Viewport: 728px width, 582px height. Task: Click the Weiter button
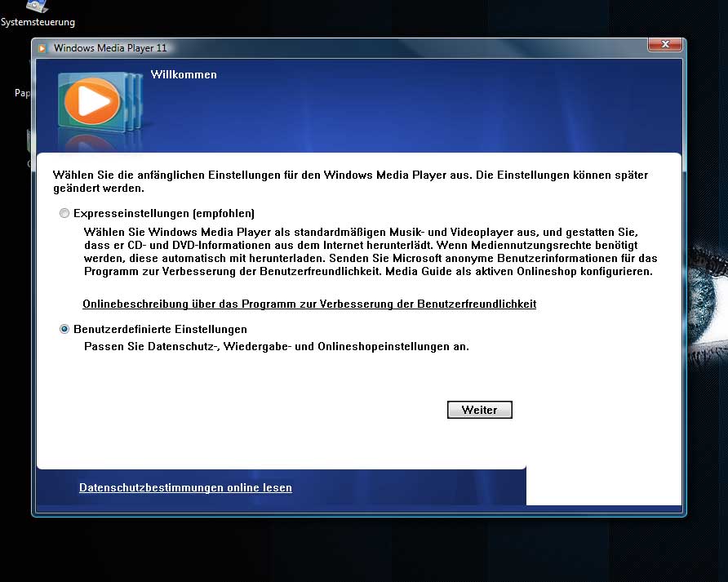(x=480, y=410)
